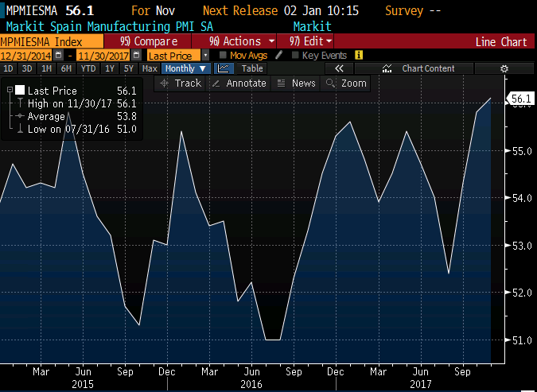Viewport: 537px width, 392px height.
Task: Expand the Last Price field dropdown
Action: click(x=206, y=56)
